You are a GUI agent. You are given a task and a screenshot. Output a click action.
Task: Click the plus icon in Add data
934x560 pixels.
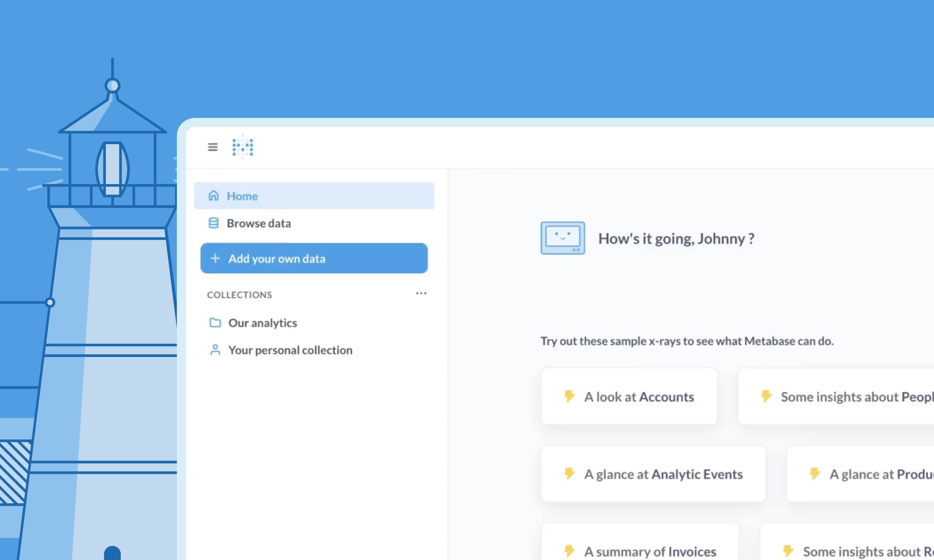click(215, 259)
